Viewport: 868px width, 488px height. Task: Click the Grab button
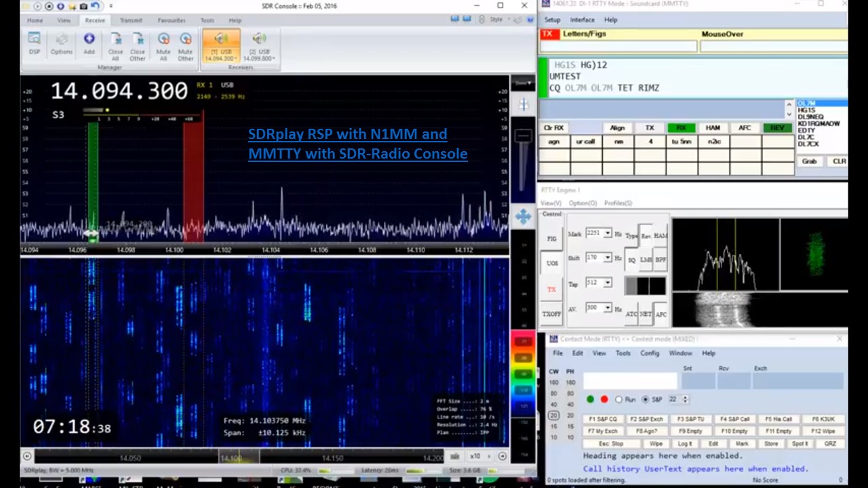pos(810,161)
